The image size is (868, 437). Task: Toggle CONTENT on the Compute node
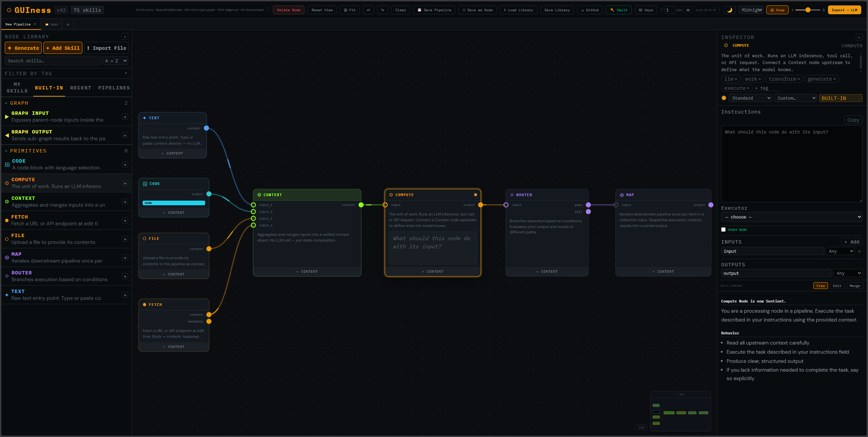[433, 272]
